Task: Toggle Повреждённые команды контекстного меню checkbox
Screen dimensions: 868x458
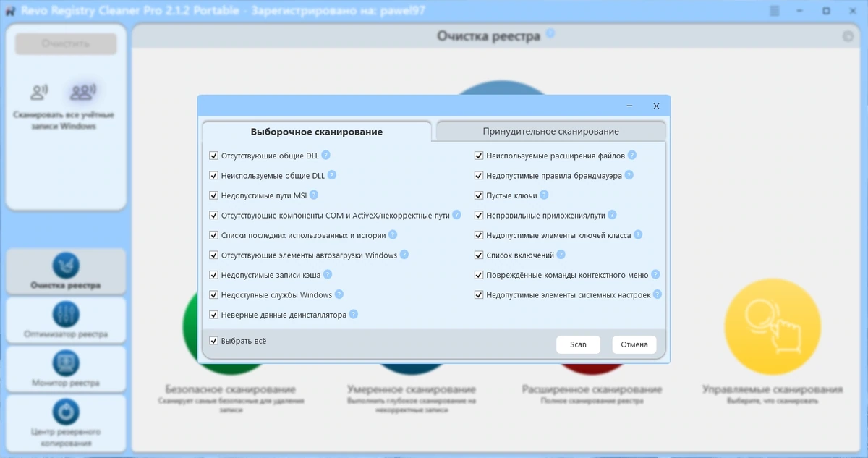Action: coord(479,275)
